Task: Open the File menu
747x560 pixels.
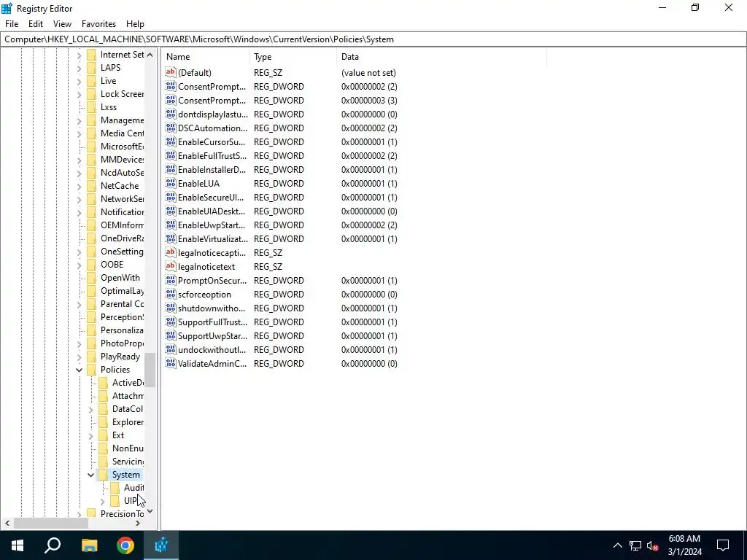Action: pyautogui.click(x=12, y=24)
